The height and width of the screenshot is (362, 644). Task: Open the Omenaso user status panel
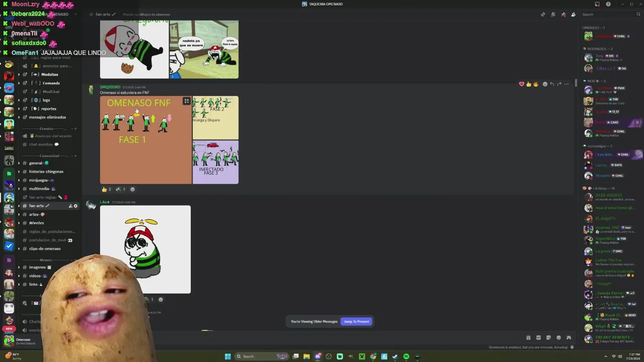pos(23,341)
